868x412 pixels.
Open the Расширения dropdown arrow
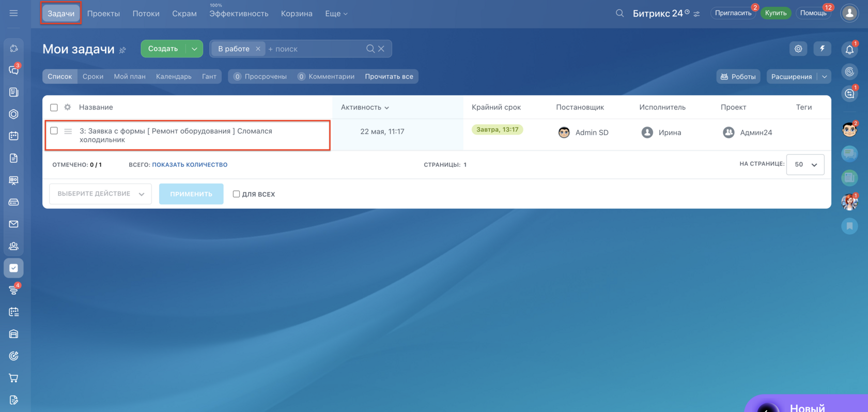tap(825, 77)
